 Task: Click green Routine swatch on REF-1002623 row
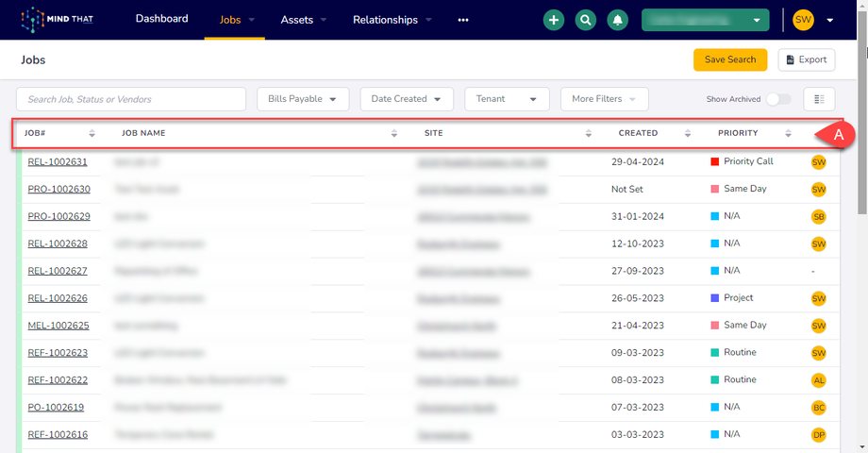click(714, 353)
